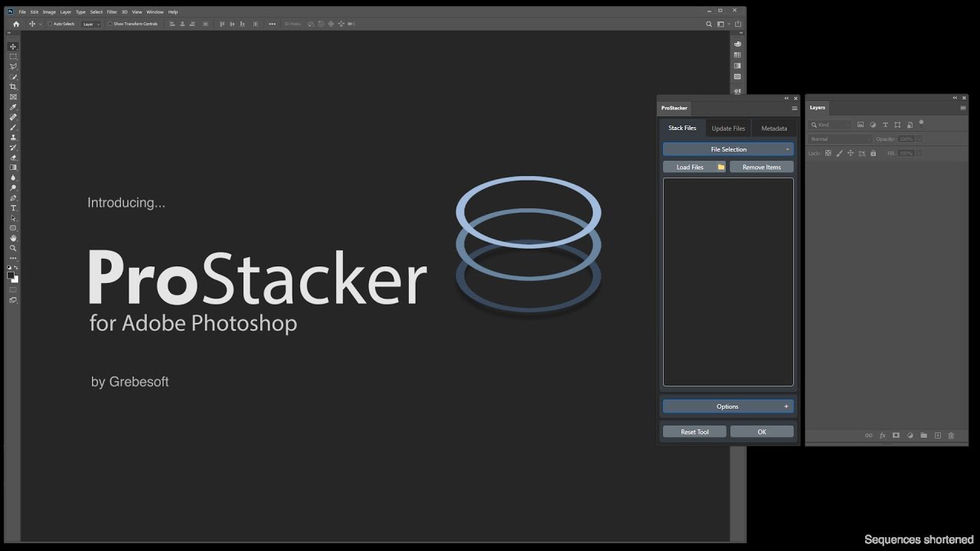Image resolution: width=980 pixels, height=551 pixels.
Task: Toggle lock position in Layers panel
Action: 851,153
